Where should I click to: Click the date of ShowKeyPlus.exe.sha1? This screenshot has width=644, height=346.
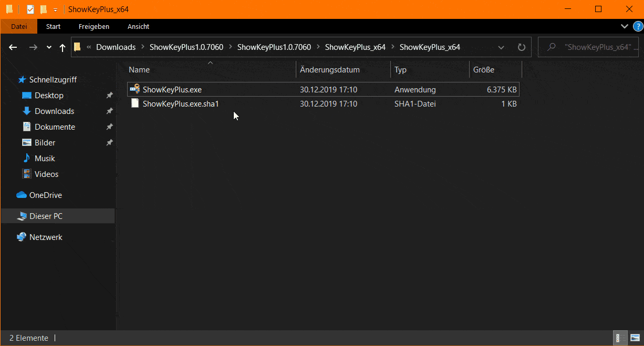pyautogui.click(x=329, y=104)
